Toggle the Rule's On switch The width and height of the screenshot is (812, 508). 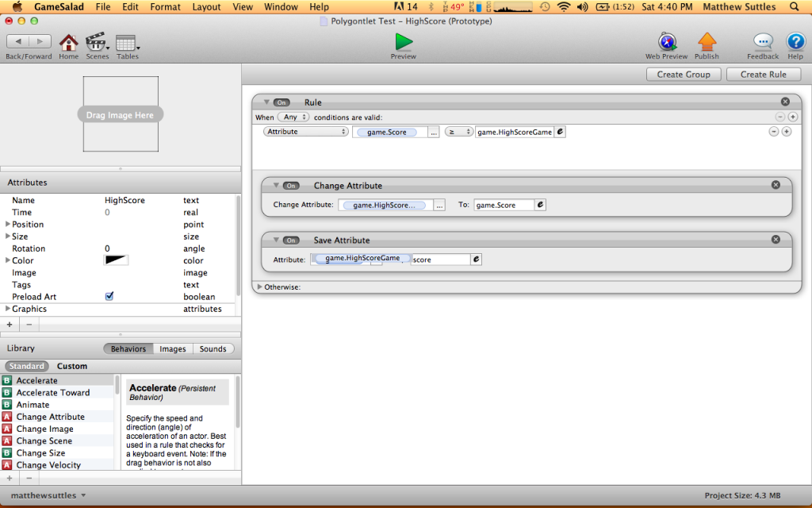pos(282,102)
